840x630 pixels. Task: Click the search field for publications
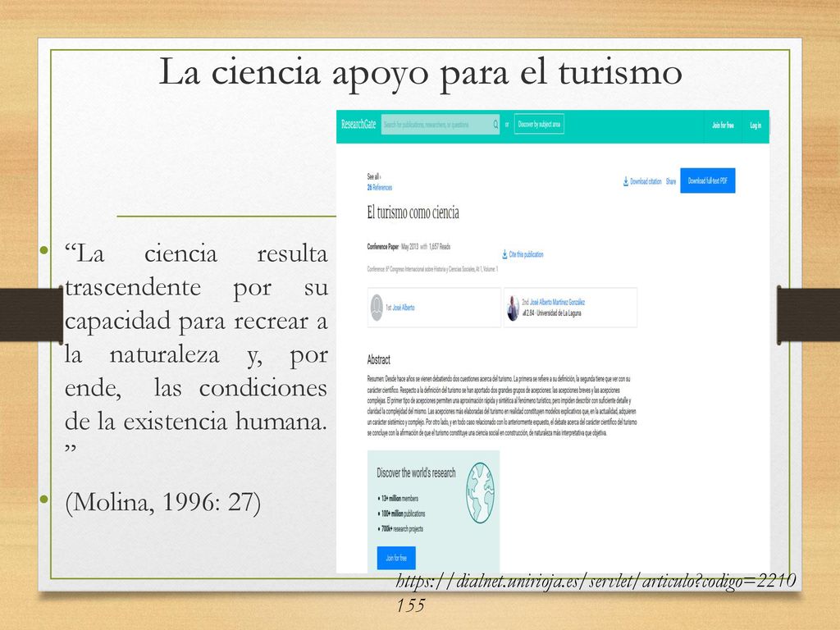(x=440, y=125)
